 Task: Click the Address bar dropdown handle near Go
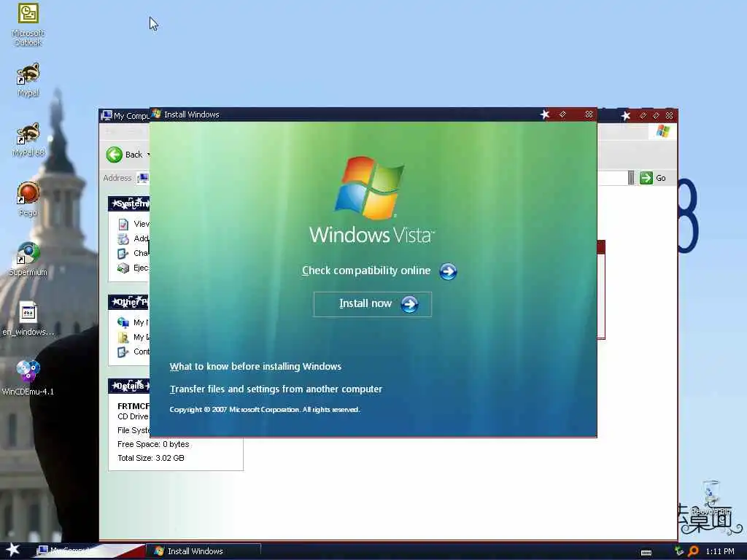click(631, 178)
